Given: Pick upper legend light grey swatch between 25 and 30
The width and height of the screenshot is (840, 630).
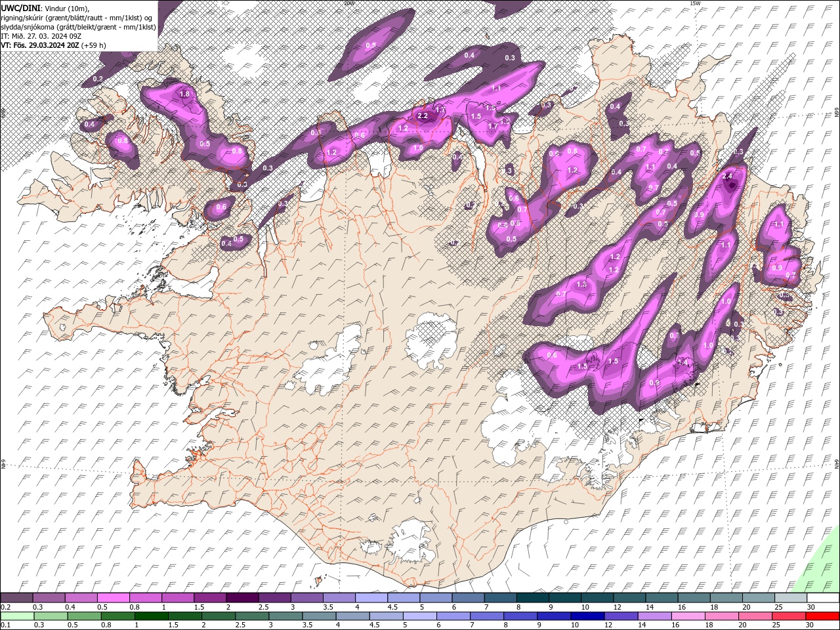Looking at the screenshot, I should pos(791,598).
